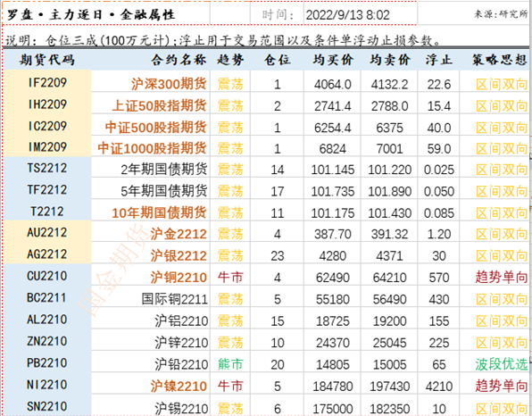
Task: Select the AL2210 code cell
Action: click(47, 320)
